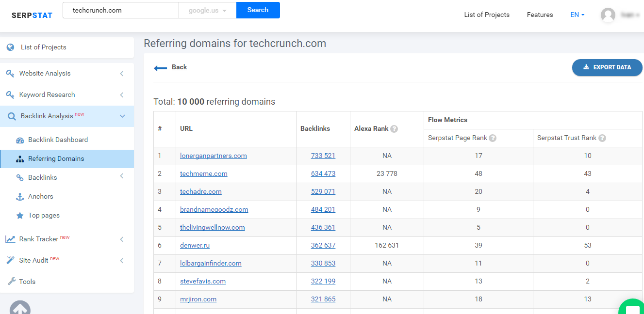Click the URL column header
644x314 pixels.
click(x=186, y=129)
